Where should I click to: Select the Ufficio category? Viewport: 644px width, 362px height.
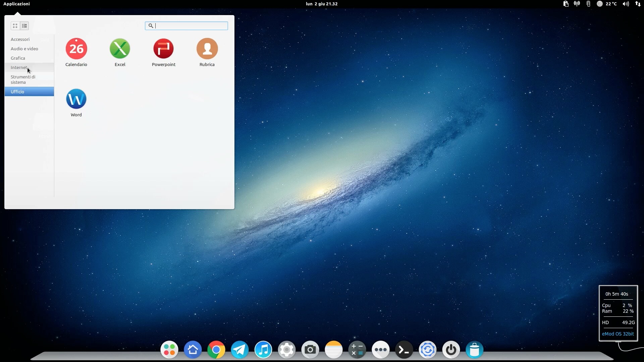(29, 92)
